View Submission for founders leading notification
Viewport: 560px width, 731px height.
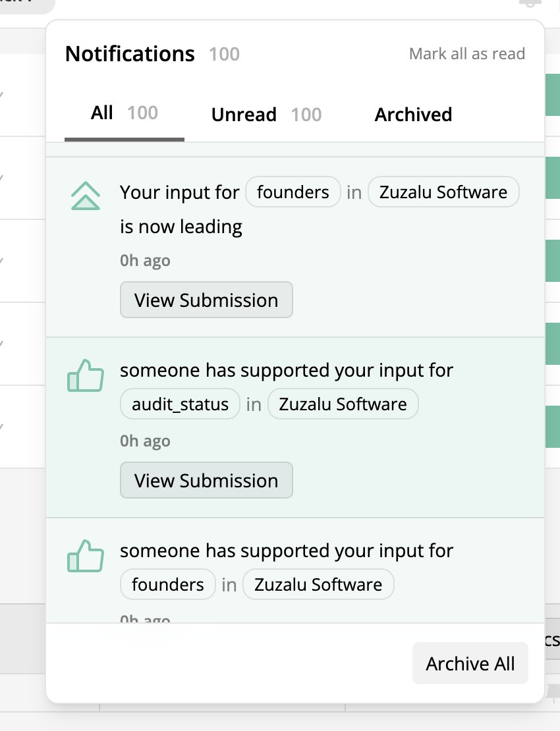click(x=206, y=300)
